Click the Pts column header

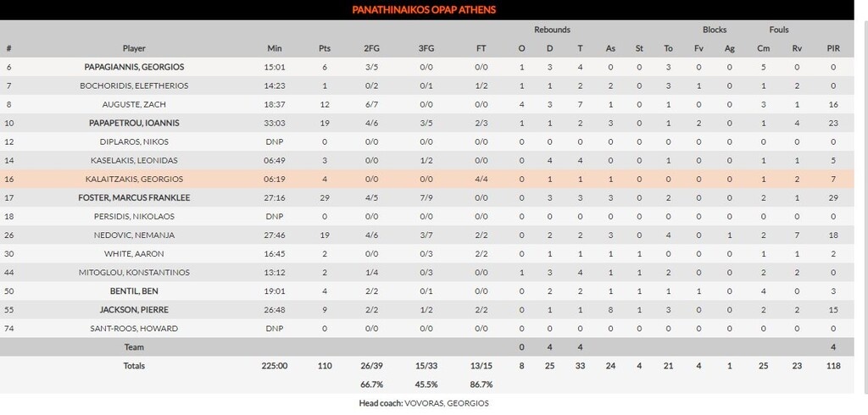pyautogui.click(x=325, y=48)
